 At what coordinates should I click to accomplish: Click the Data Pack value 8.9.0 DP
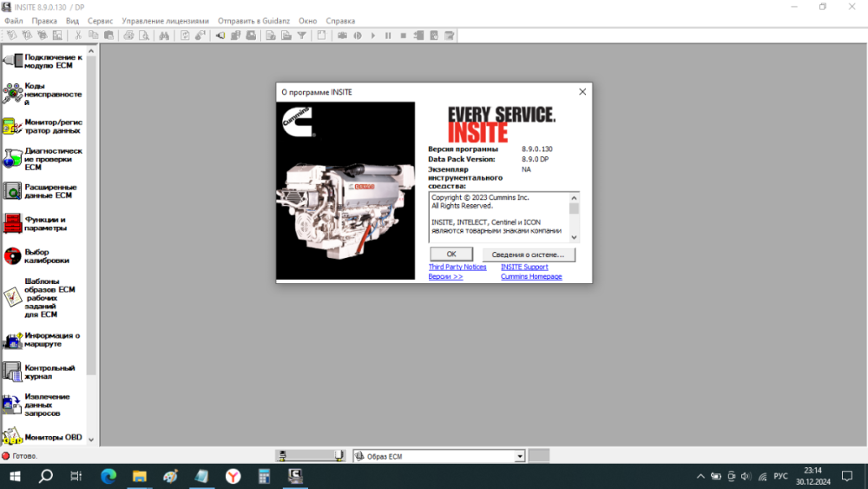pyautogui.click(x=535, y=159)
